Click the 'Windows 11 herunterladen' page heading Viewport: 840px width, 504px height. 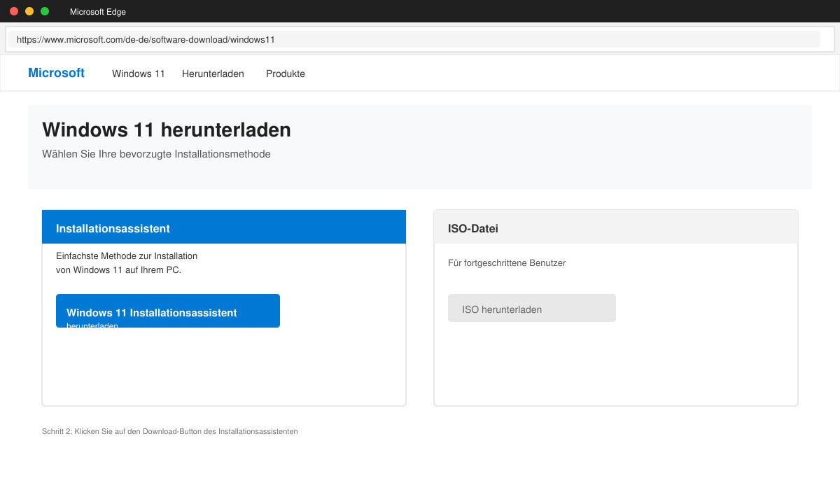[167, 129]
